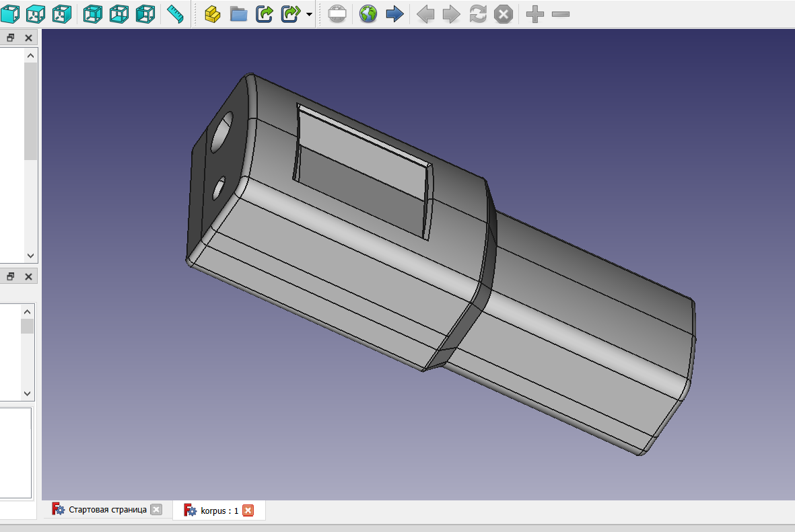795x532 pixels.
Task: Activate the measure distance tool
Action: (174, 13)
